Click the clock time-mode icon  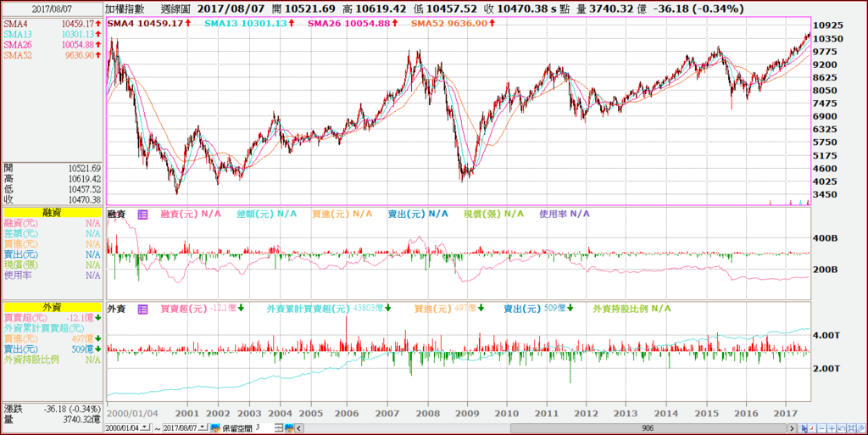pyautogui.click(x=811, y=428)
